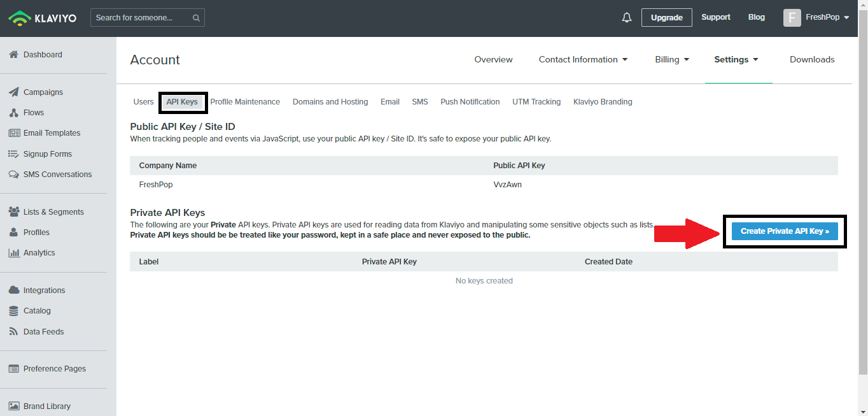Open the Downloads tab
Viewport: 868px width, 416px height.
click(x=812, y=59)
